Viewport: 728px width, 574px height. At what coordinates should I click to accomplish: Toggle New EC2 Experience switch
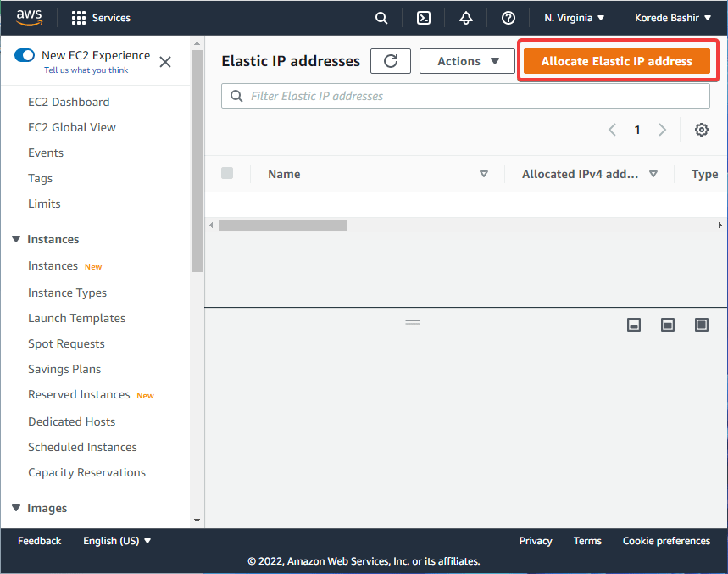tap(24, 55)
